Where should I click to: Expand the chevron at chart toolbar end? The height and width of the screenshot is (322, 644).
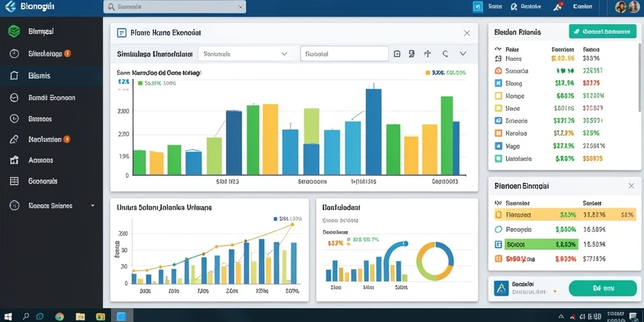pyautogui.click(x=463, y=54)
